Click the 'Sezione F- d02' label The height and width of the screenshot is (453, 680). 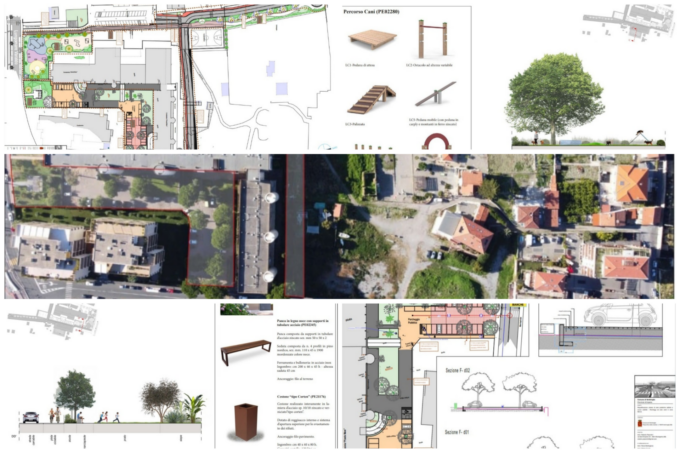pos(458,371)
